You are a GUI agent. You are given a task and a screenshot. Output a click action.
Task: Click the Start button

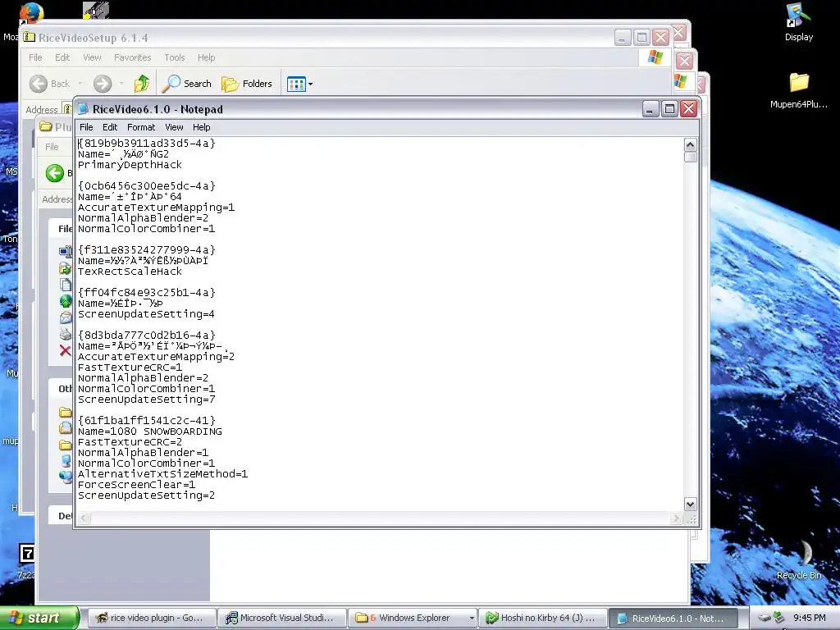click(x=39, y=618)
